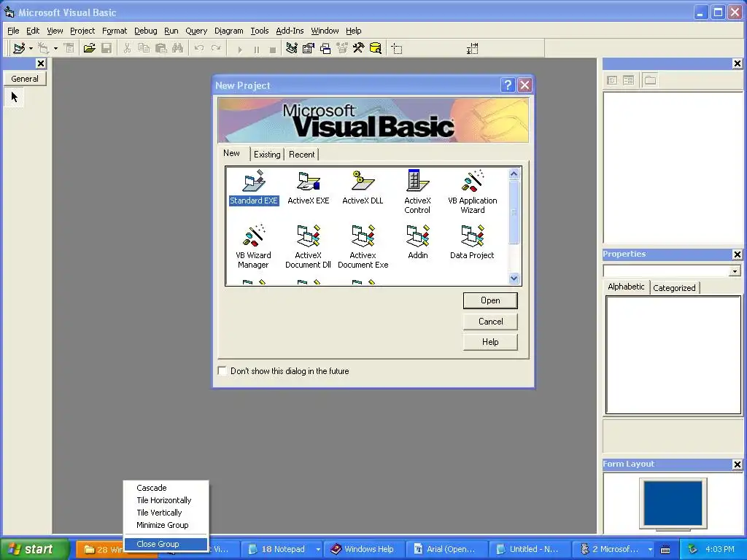Click the Menu Editor toolbar icon

[69, 48]
